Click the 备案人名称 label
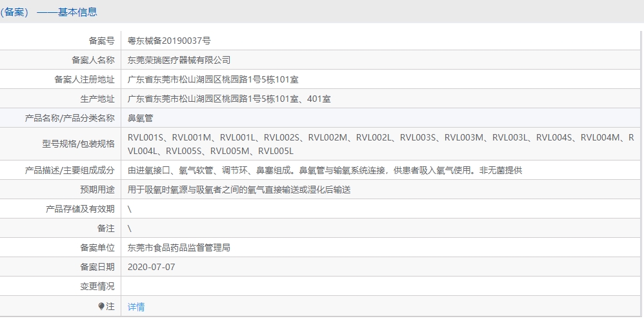The image size is (644, 321). click(93, 60)
